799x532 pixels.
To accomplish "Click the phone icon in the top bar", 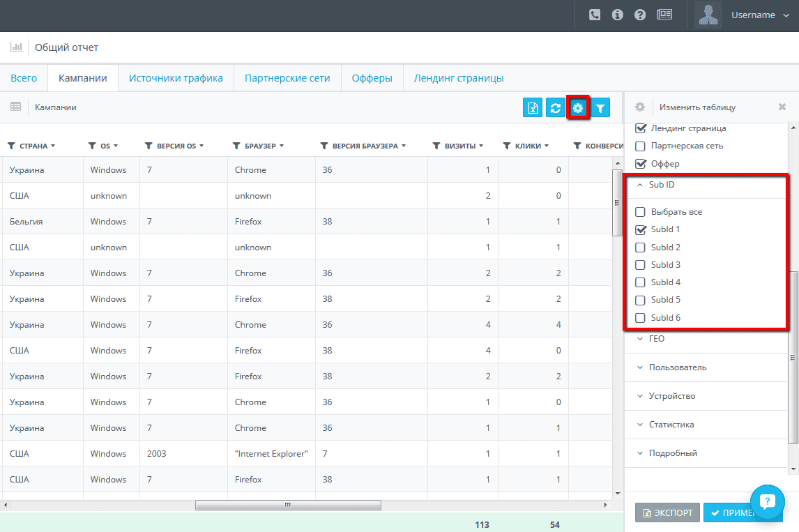I will 595,15.
